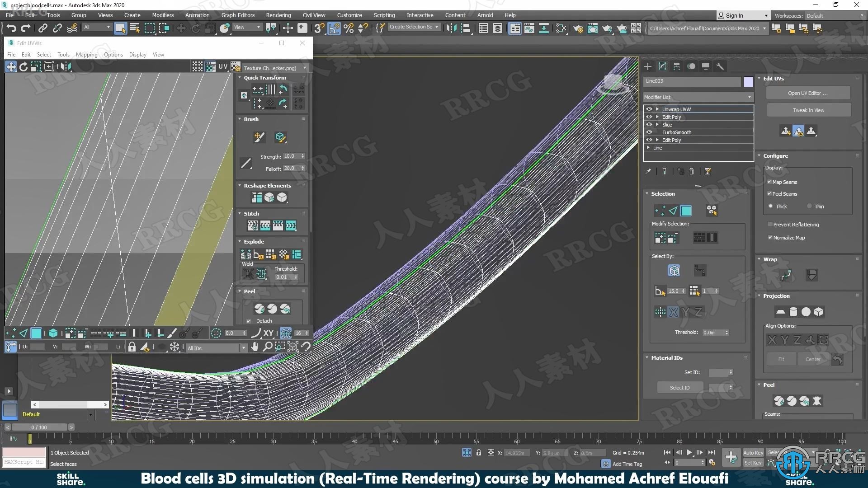Click the Select ID button
This screenshot has width=868, height=488.
(679, 387)
